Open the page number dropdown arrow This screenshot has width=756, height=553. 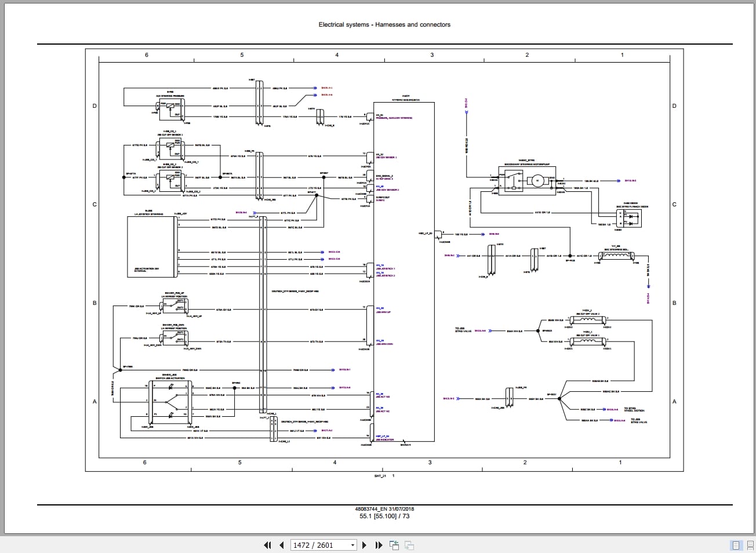pyautogui.click(x=352, y=545)
